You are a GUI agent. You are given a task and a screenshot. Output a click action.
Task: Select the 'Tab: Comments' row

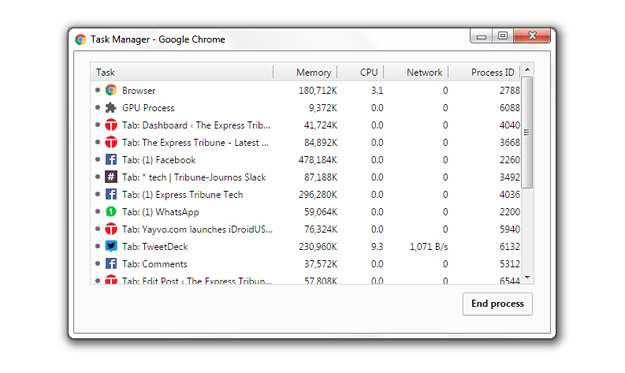coord(306,264)
